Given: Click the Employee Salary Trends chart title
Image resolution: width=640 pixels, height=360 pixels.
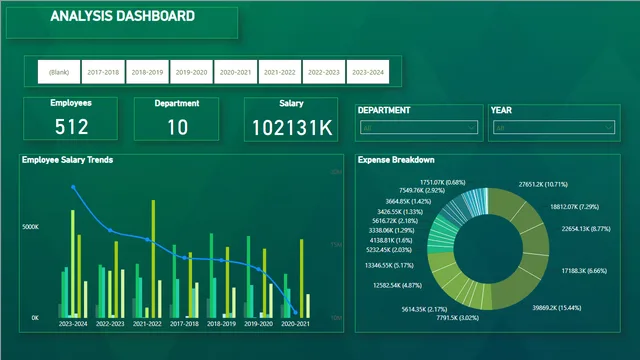Looking at the screenshot, I should [x=67, y=160].
